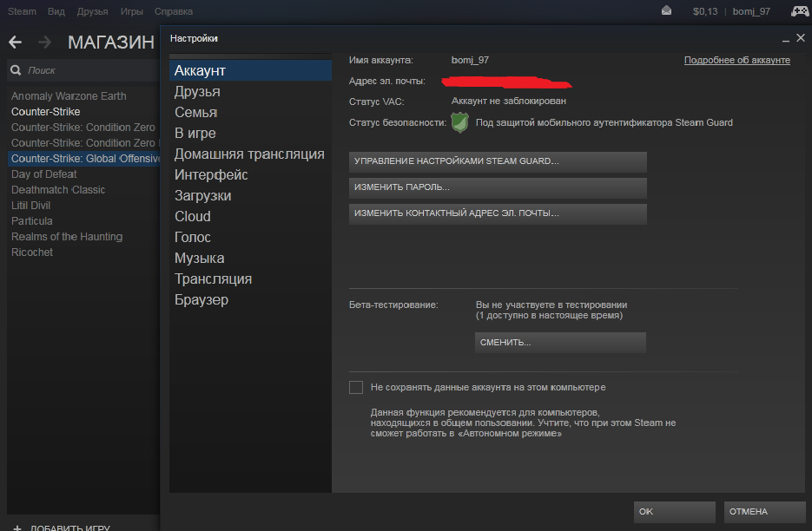Select Day of Defeat in library

44,174
